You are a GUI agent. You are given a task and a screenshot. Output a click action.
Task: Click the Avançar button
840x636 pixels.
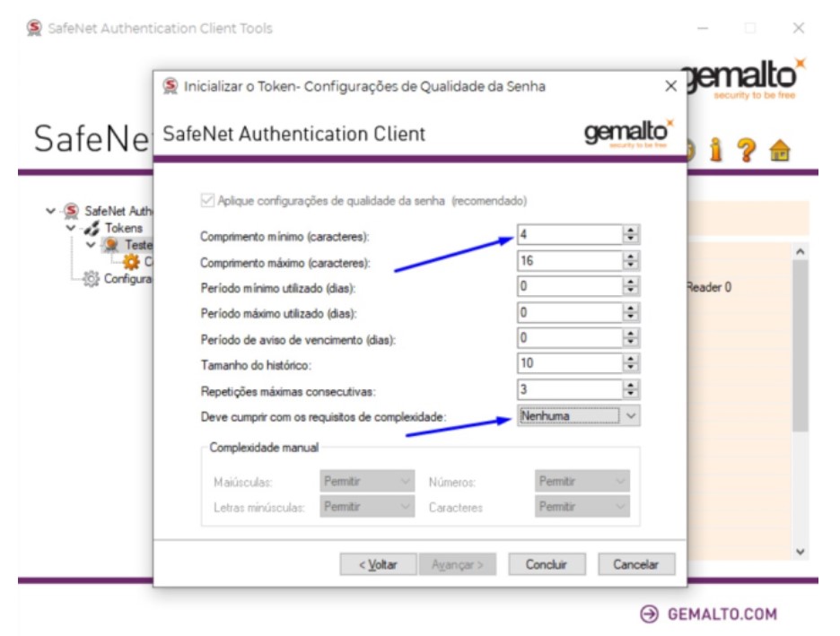pyautogui.click(x=458, y=564)
